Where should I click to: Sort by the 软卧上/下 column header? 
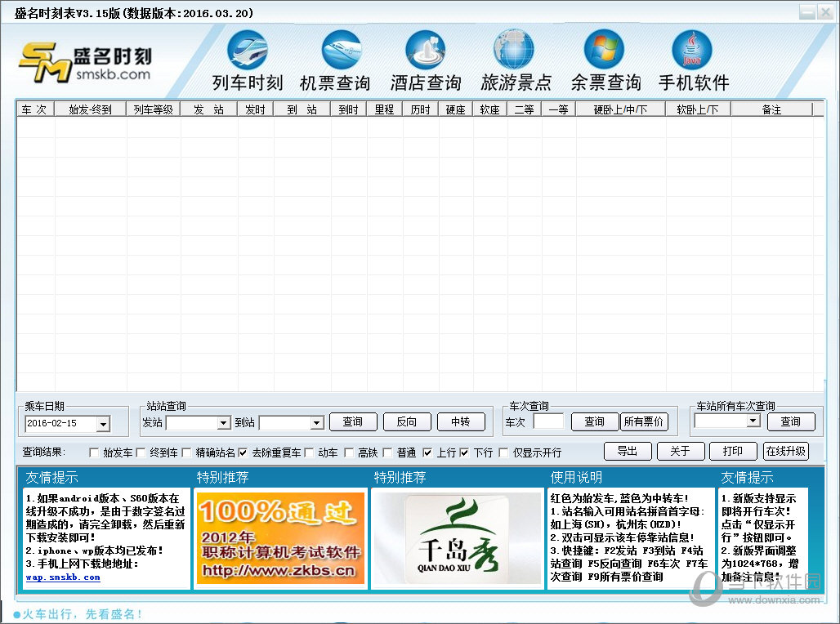(x=698, y=109)
